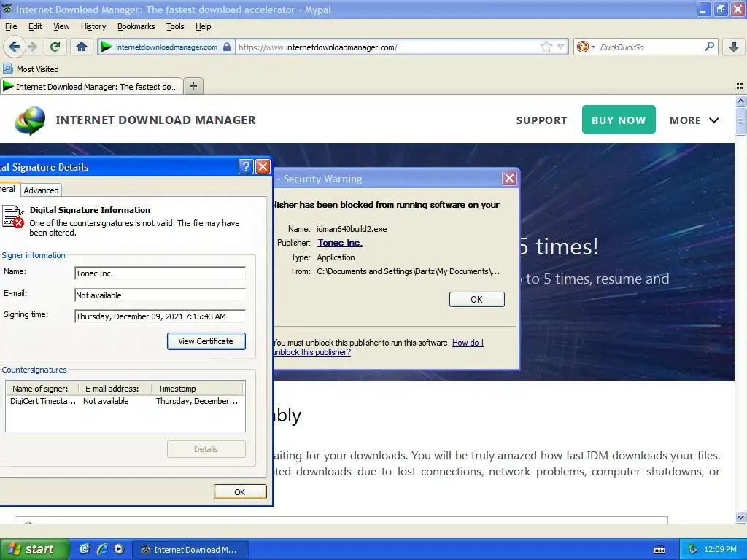747x560 pixels.
Task: Click the 'Name of signer:' column header
Action: tap(42, 389)
